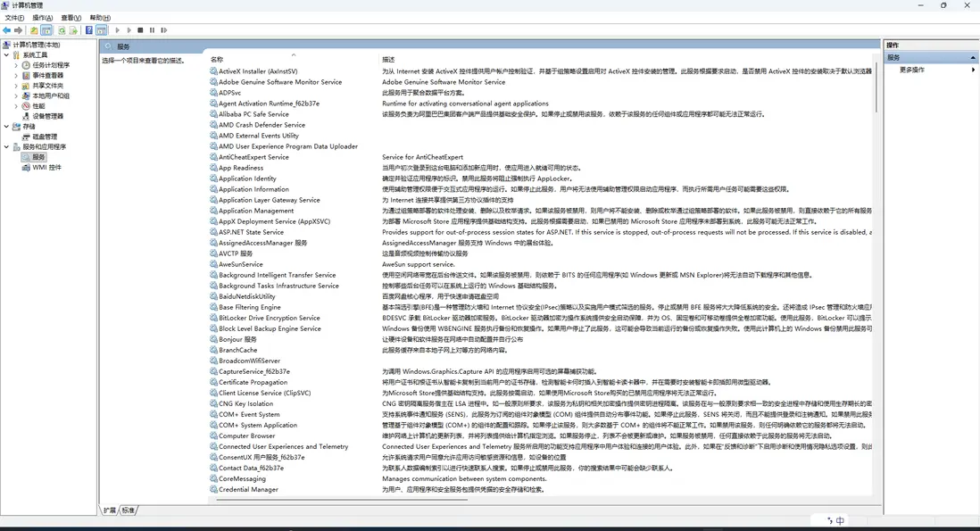Click the Forward arrow in the toolbar
980x531 pixels.
[18, 30]
